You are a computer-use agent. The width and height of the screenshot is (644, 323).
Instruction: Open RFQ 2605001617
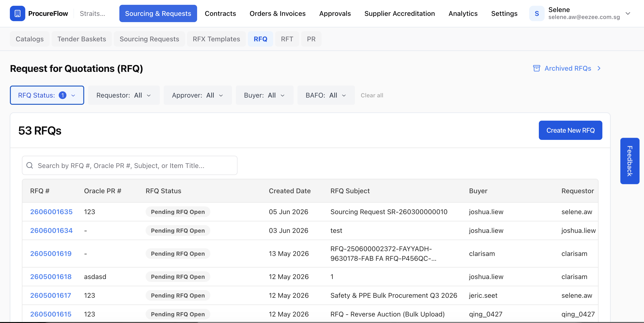click(x=51, y=295)
